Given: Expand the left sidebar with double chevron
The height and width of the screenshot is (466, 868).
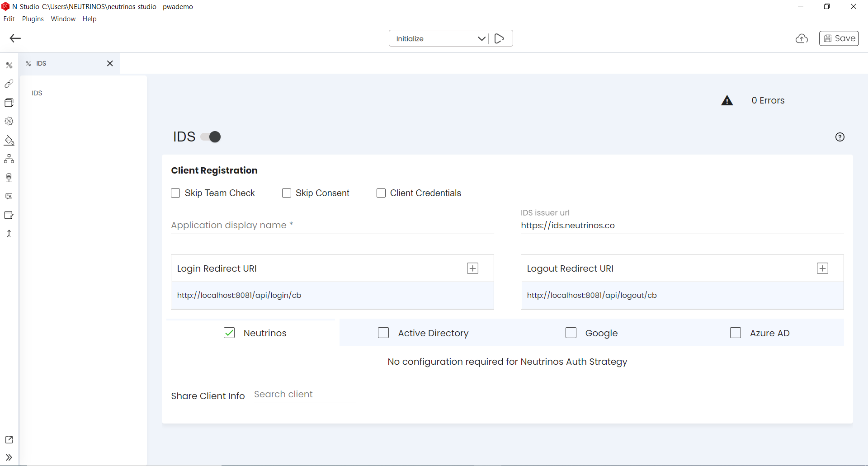Looking at the screenshot, I should (9, 457).
